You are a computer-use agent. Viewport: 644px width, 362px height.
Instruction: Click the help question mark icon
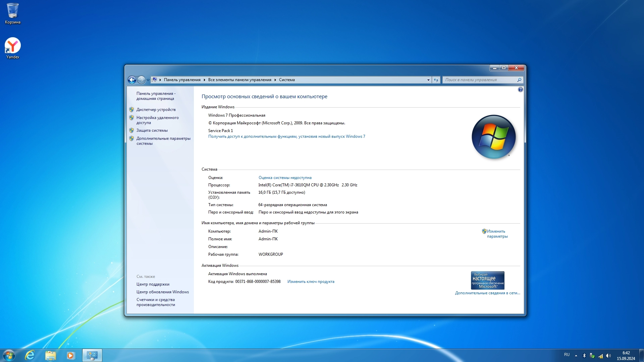520,89
